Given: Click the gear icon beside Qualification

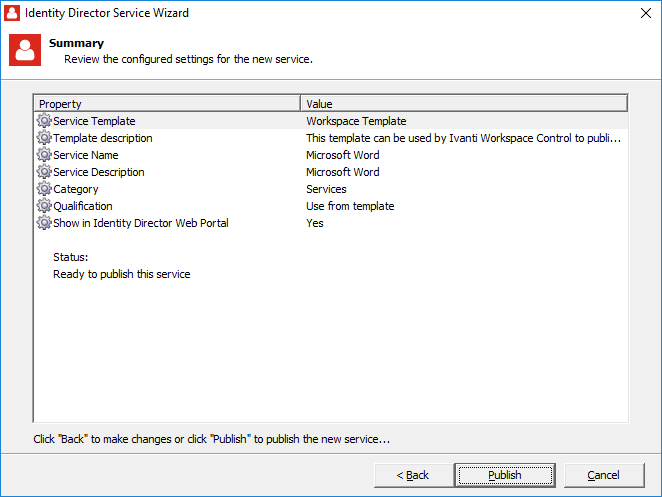Looking at the screenshot, I should [x=44, y=206].
